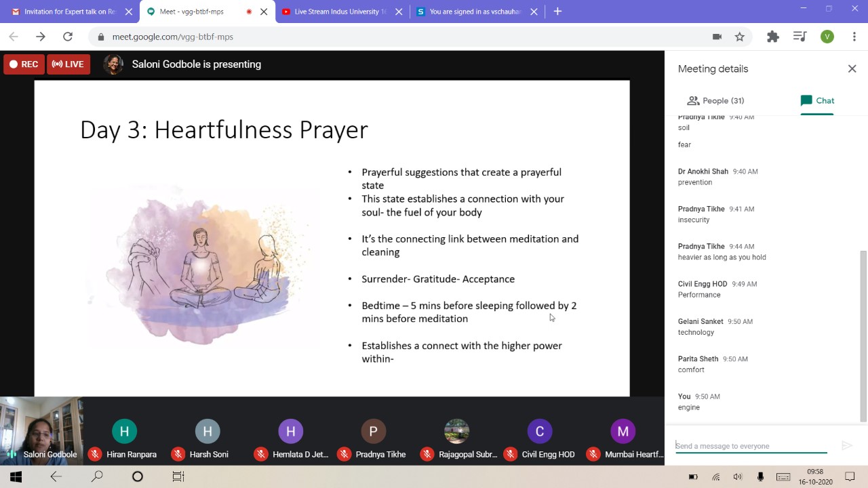Click the LIVE streaming indicator
Image resolution: width=868 pixels, height=488 pixels.
point(68,64)
